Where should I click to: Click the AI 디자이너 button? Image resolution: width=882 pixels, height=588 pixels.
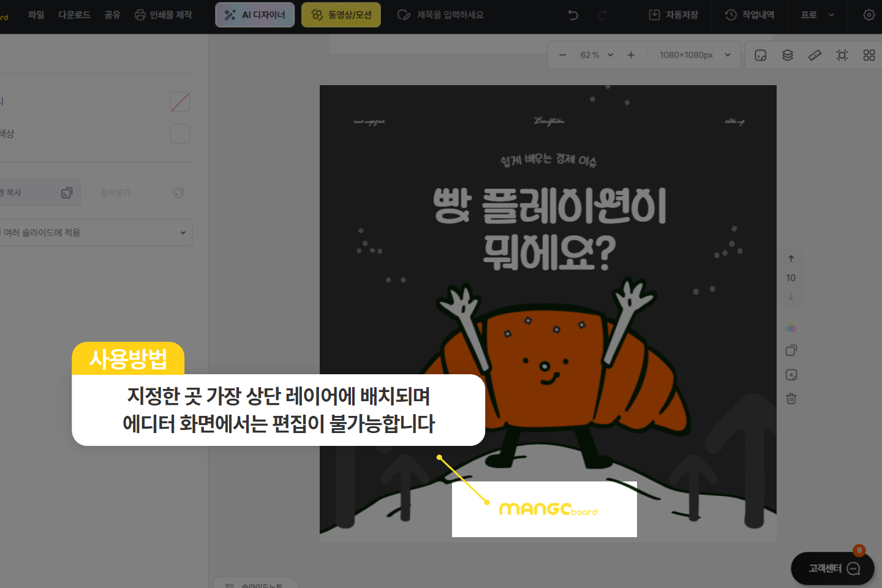point(255,15)
